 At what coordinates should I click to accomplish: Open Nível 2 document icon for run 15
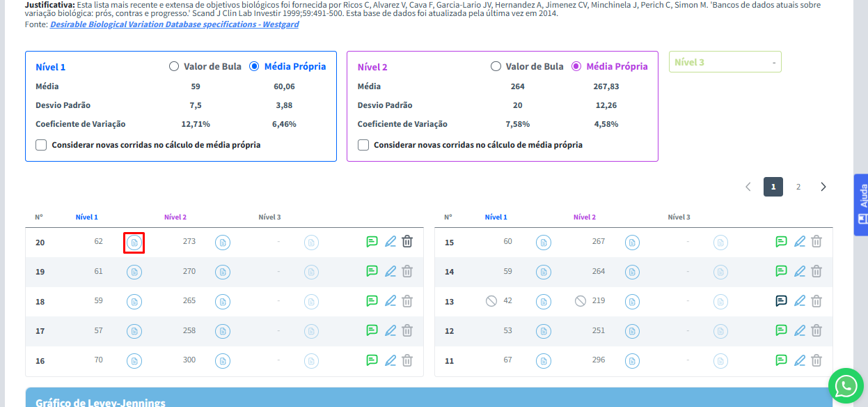click(x=632, y=243)
